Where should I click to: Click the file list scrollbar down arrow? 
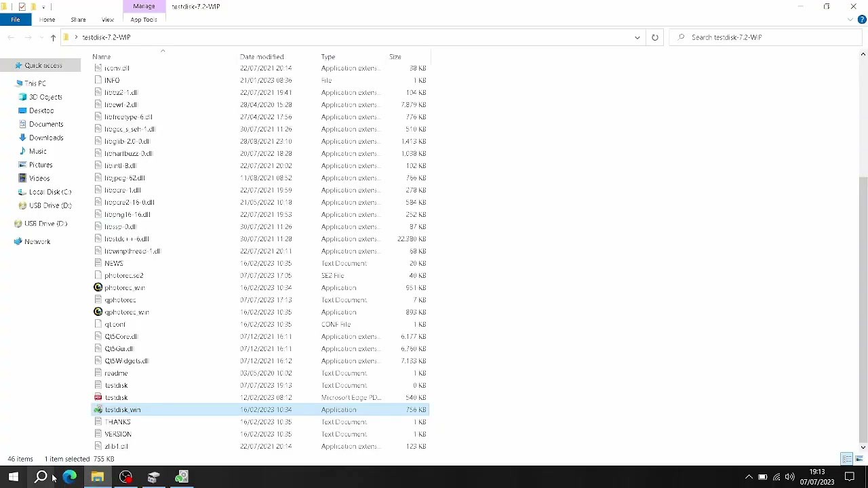click(863, 447)
